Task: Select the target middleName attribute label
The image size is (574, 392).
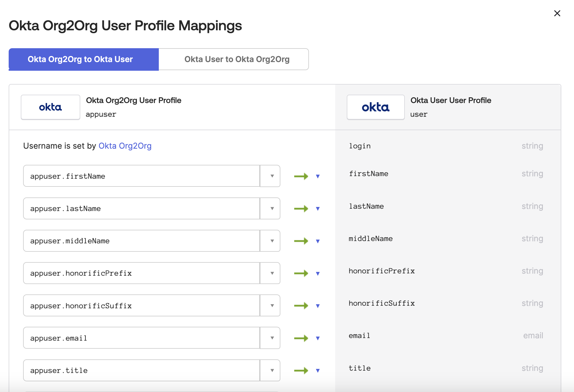Action: pyautogui.click(x=371, y=239)
